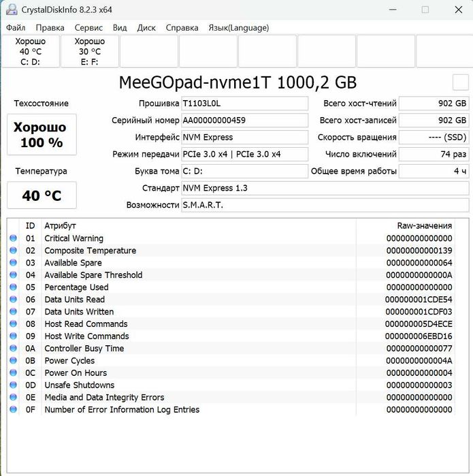Select the Unsafe Shutdowns attribute name
473x476 pixels.
(79, 385)
